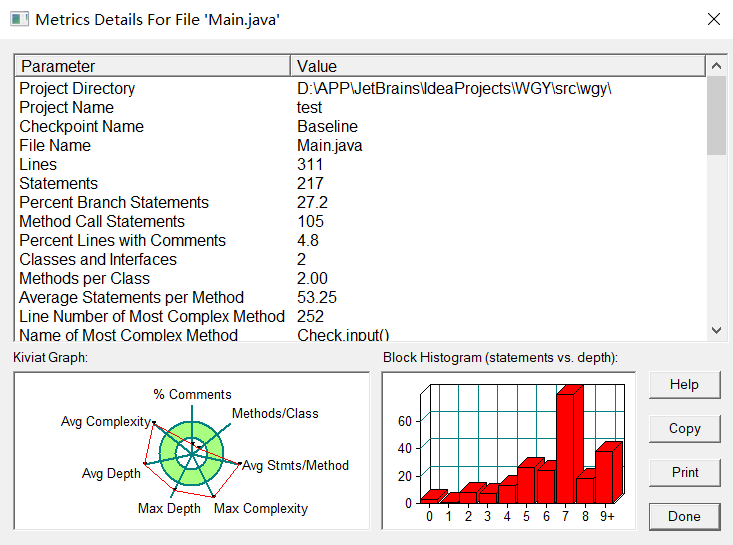Select the Lines parameter row
This screenshot has height=545, width=733.
360,165
